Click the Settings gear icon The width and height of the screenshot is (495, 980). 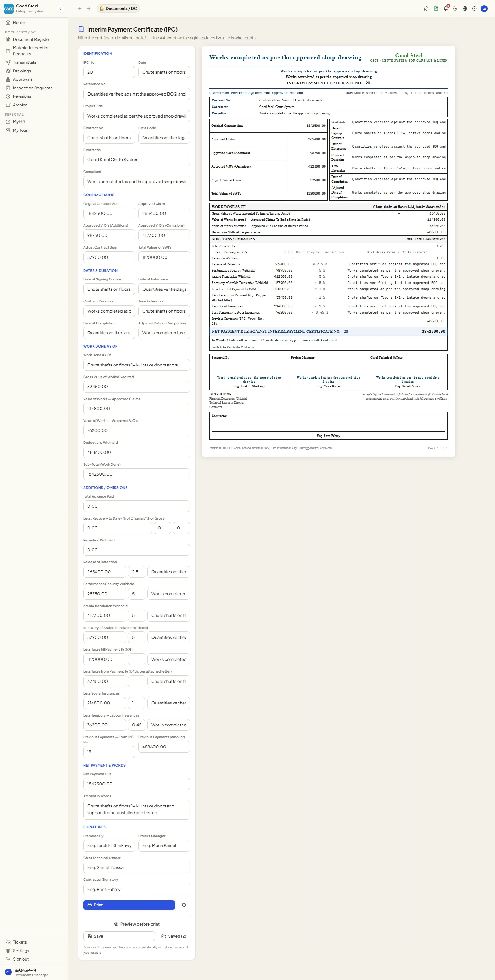tap(8, 951)
